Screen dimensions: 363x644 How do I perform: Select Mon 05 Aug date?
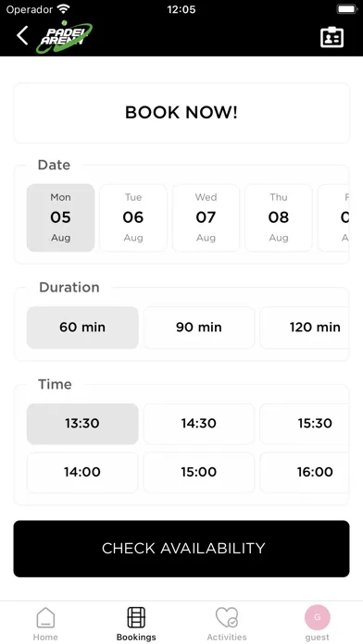coord(61,217)
